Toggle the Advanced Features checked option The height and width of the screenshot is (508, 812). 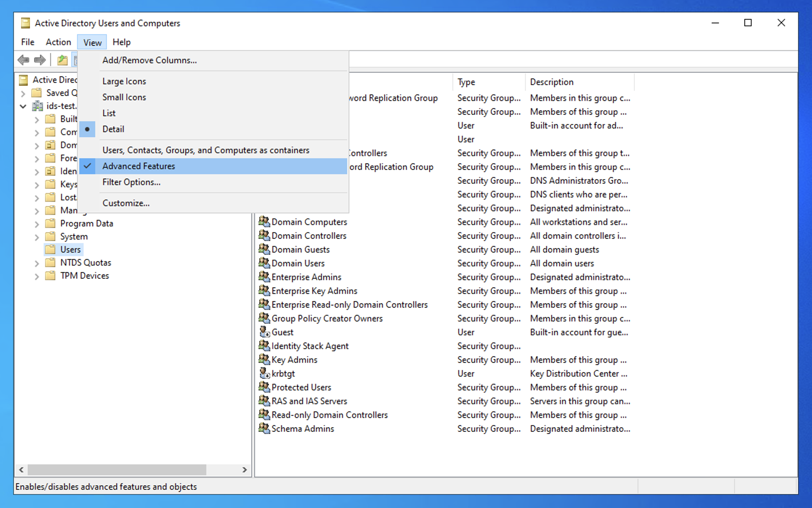pyautogui.click(x=213, y=166)
